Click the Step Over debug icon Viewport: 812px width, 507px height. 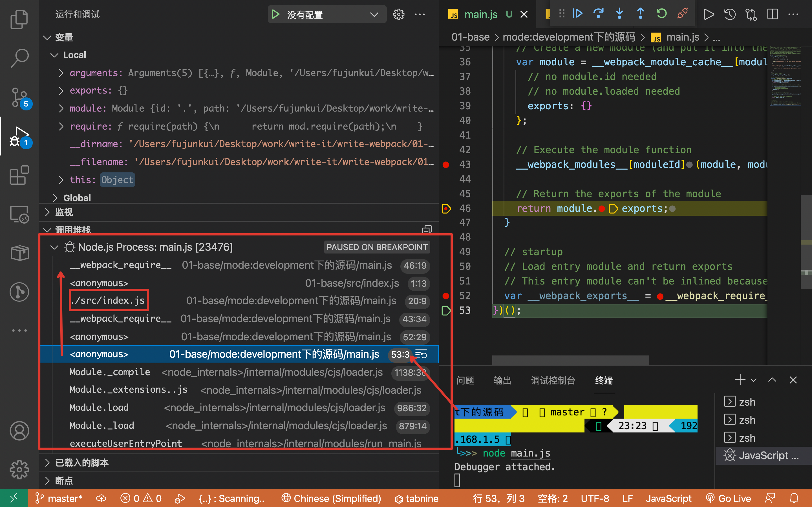pyautogui.click(x=598, y=14)
